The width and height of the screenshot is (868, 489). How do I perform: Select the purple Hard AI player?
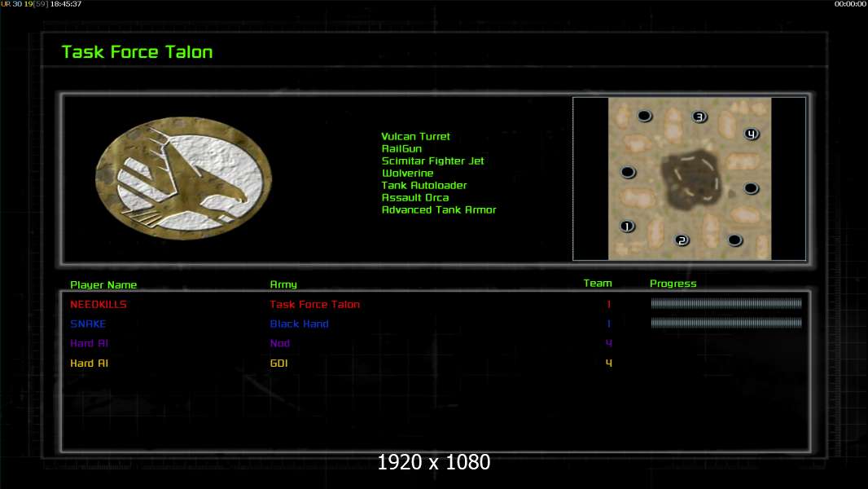coord(89,343)
